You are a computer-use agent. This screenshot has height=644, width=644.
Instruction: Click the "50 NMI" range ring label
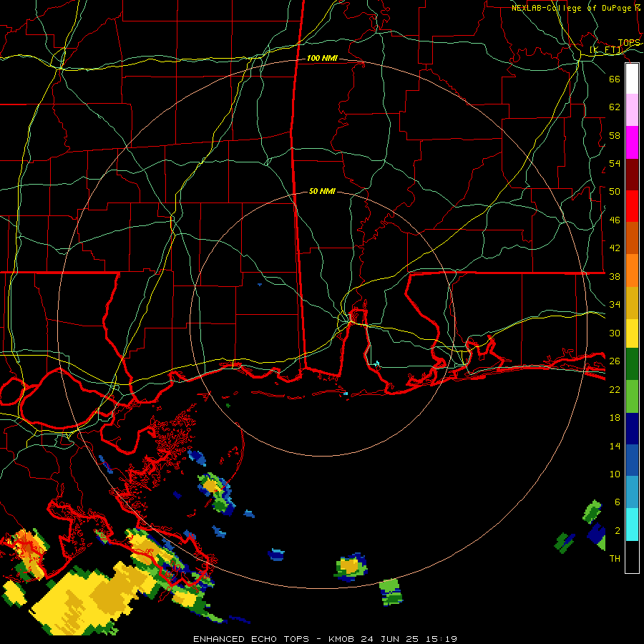pos(322,191)
